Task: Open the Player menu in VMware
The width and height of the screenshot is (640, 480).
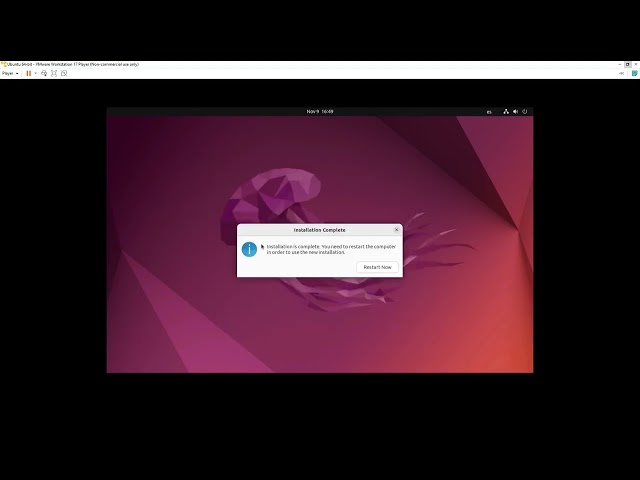Action: 10,73
